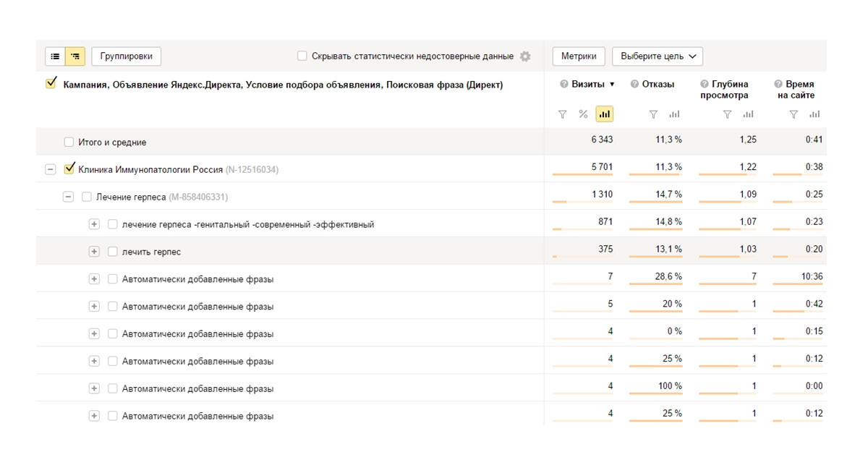Open the help icon beside Глубина просмотра
The width and height of the screenshot is (868, 473).
click(x=705, y=85)
